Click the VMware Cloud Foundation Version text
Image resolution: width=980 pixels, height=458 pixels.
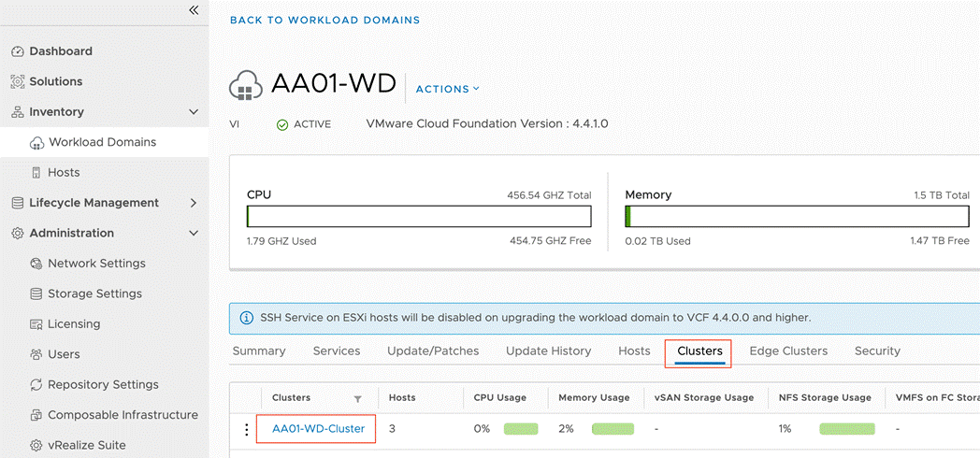click(487, 123)
